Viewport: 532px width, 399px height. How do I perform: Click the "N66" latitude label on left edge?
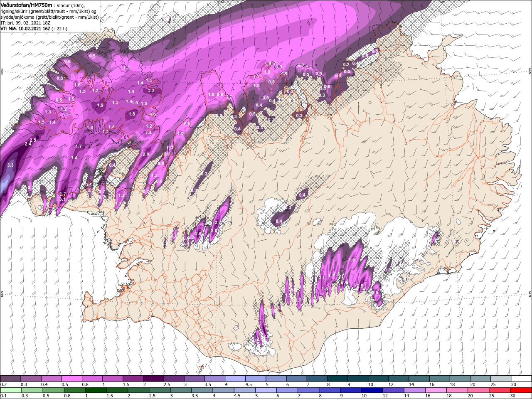(x=2, y=72)
